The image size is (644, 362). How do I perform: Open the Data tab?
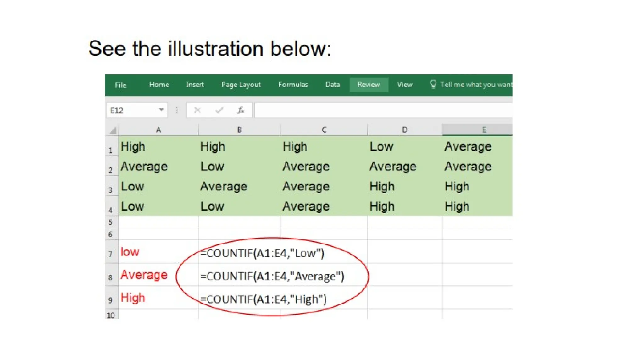(333, 85)
